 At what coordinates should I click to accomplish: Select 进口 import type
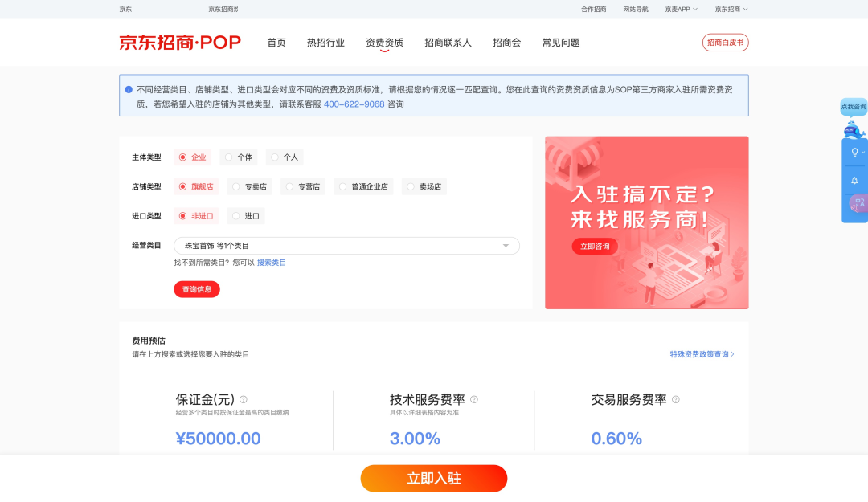pyautogui.click(x=246, y=216)
